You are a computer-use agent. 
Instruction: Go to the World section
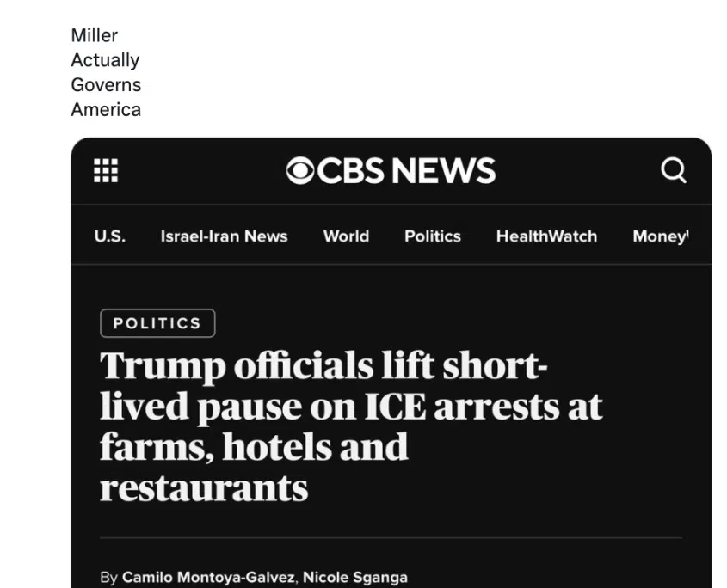point(346,236)
